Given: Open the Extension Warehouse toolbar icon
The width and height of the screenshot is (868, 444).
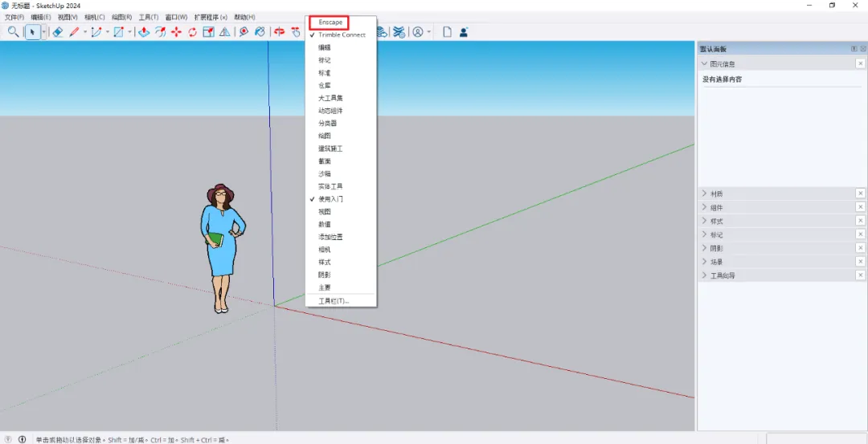Looking at the screenshot, I should point(399,32).
